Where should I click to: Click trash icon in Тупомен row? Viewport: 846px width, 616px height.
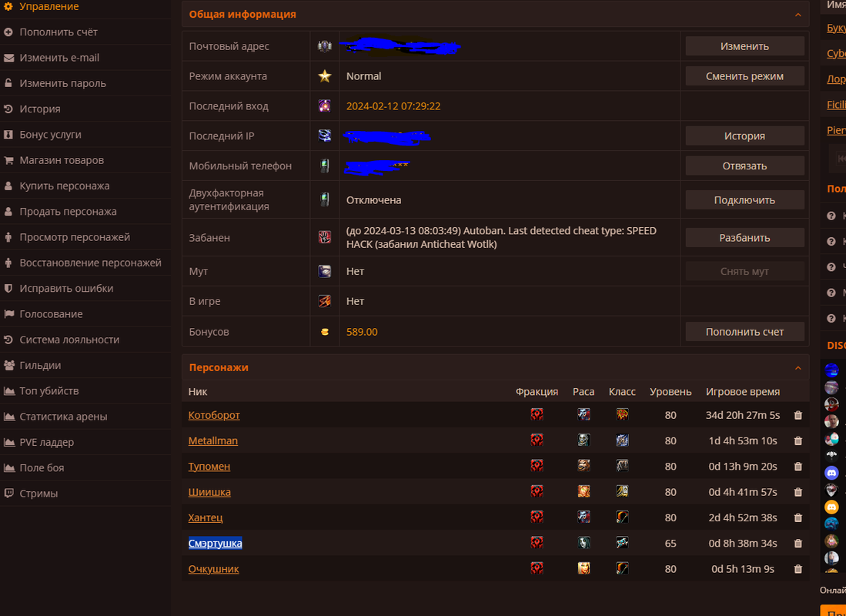[798, 467]
